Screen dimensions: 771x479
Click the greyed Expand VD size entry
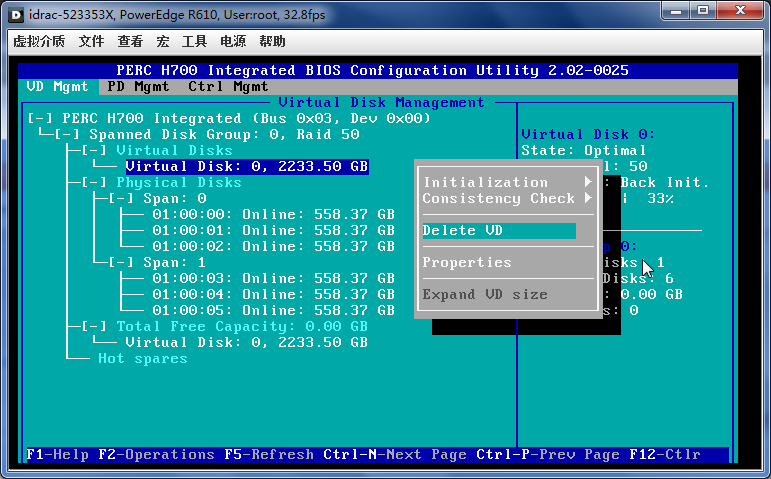(x=485, y=295)
